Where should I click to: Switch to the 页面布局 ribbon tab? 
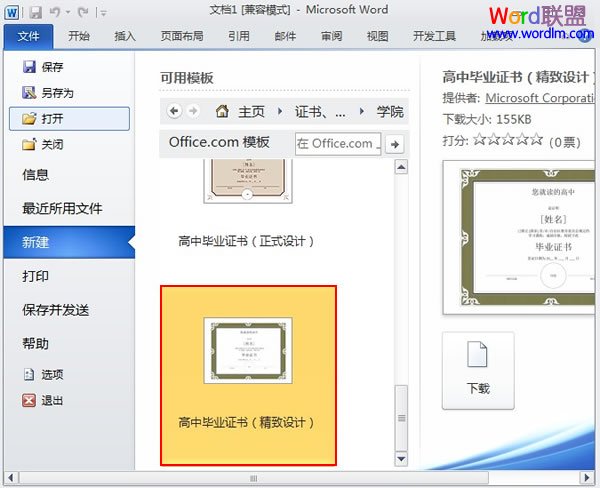click(x=182, y=36)
